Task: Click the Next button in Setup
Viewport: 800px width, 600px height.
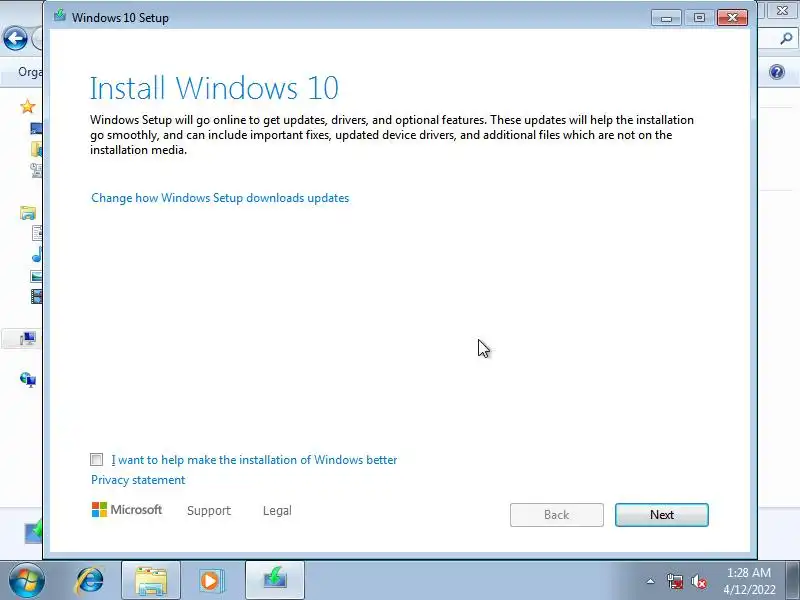Action: click(661, 515)
